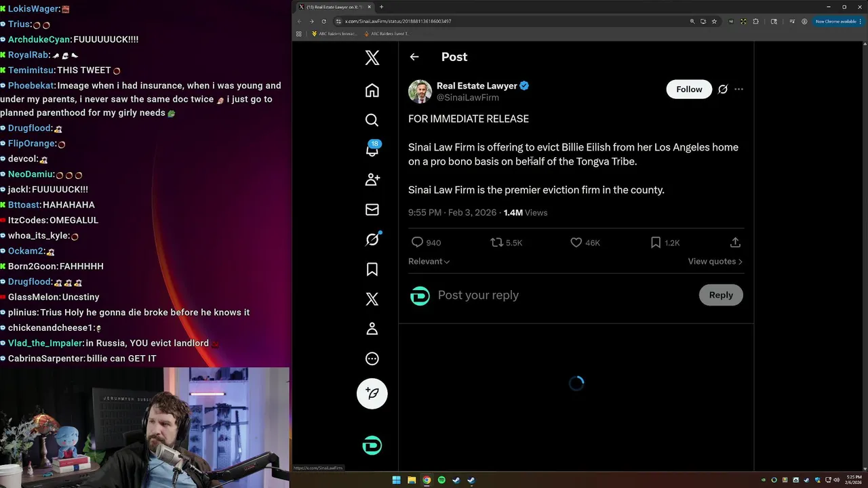Image resolution: width=868 pixels, height=488 pixels.
Task: Go to the Home icon in X sidebar
Action: [x=372, y=90]
